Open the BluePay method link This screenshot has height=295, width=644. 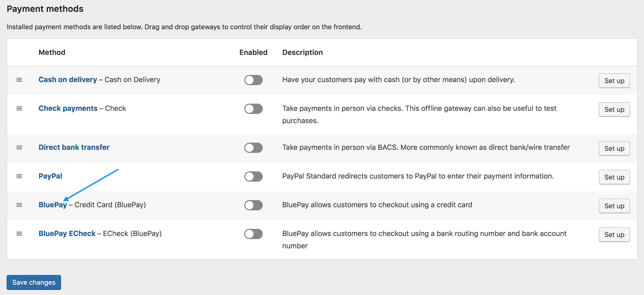tap(52, 205)
